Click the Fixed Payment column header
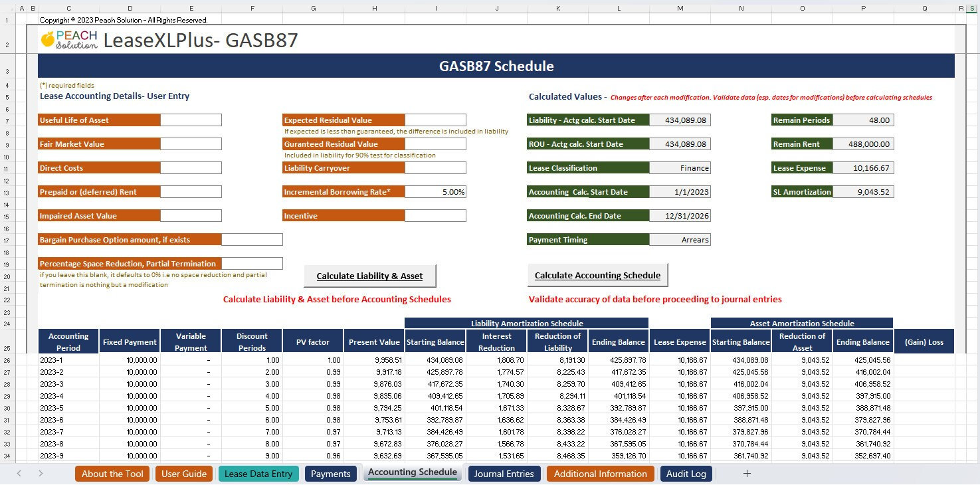The height and width of the screenshot is (485, 980). [x=130, y=341]
